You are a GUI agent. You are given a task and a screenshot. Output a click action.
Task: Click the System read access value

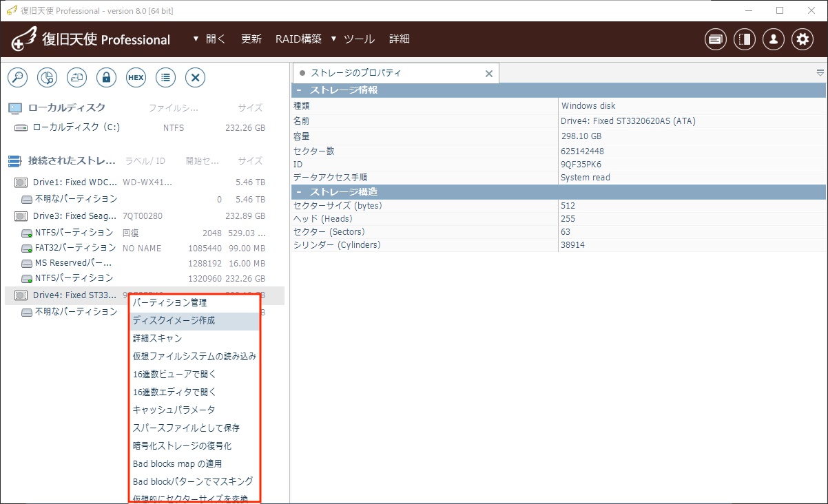tap(586, 178)
